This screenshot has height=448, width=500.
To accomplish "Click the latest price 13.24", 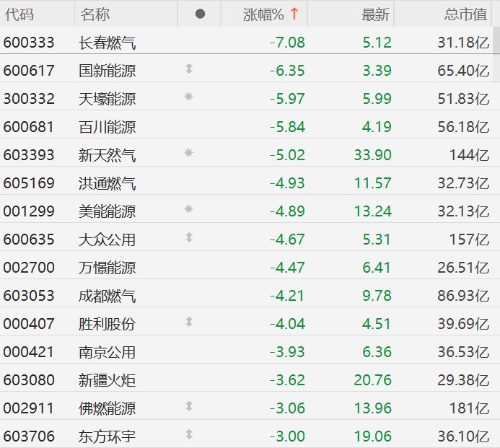I will pos(373,211).
